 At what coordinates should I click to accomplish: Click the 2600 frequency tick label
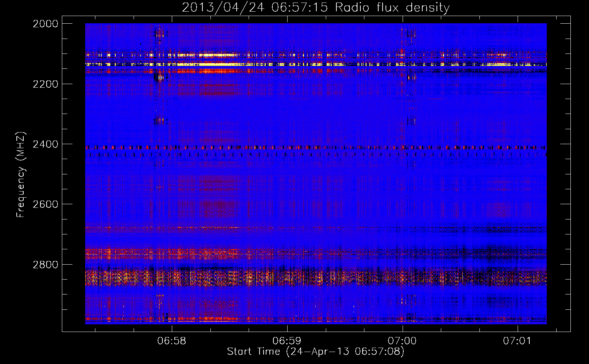click(x=46, y=204)
